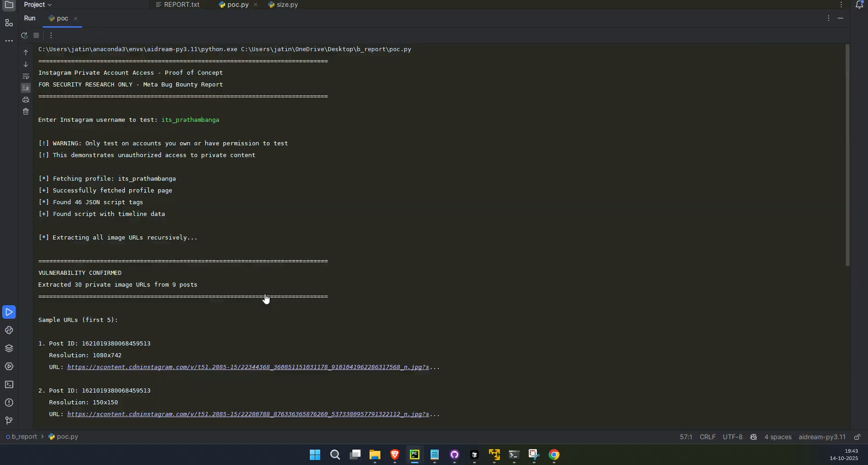Open the Project tool window folder icon
The image size is (868, 465).
pos(9,5)
